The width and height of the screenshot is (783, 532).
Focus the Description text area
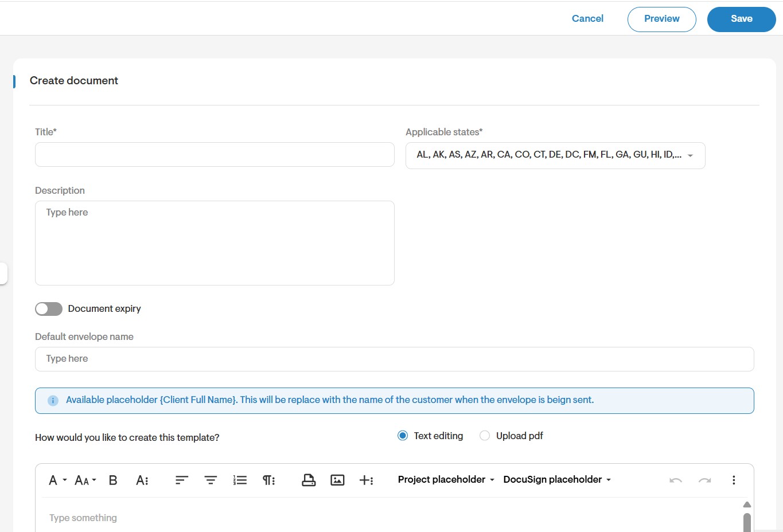(x=215, y=243)
